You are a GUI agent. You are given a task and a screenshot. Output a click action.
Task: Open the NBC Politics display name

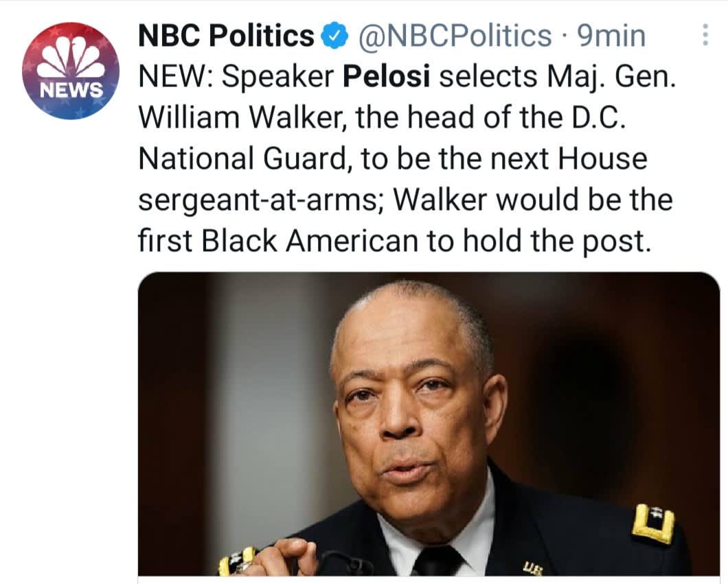(x=227, y=36)
